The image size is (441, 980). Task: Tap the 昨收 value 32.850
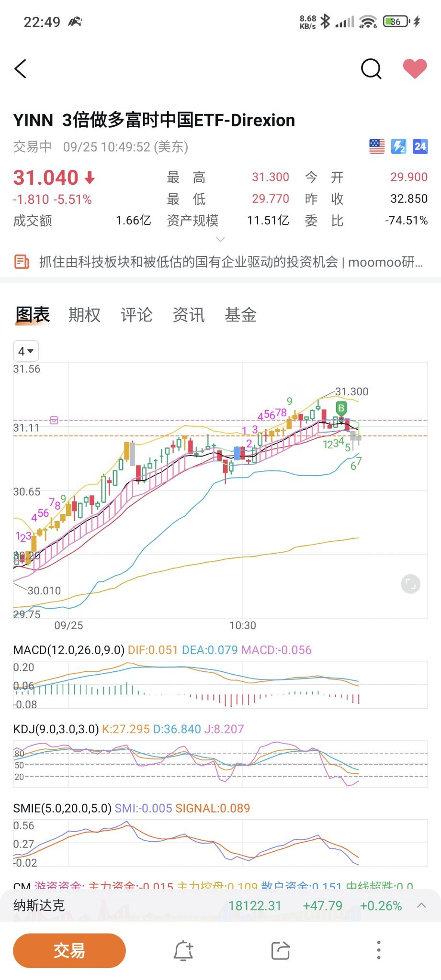click(x=409, y=199)
